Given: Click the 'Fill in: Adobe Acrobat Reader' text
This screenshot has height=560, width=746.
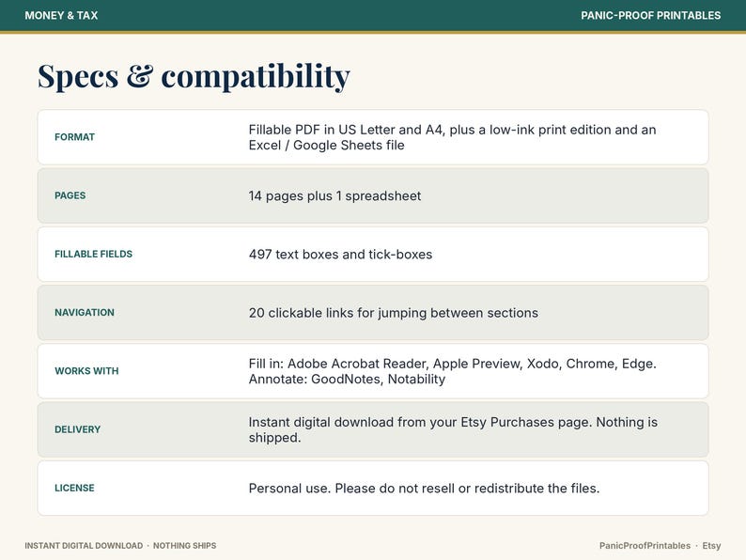Looking at the screenshot, I should coord(453,371).
